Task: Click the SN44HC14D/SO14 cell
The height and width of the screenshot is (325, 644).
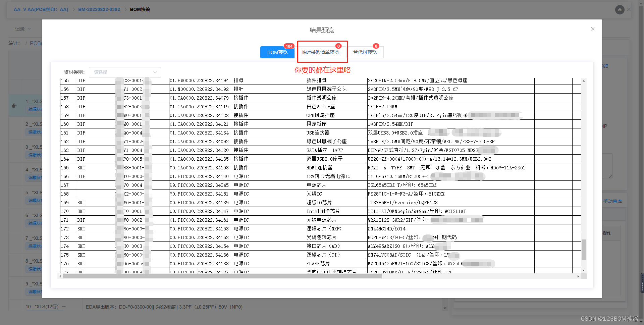Action: click(450, 229)
